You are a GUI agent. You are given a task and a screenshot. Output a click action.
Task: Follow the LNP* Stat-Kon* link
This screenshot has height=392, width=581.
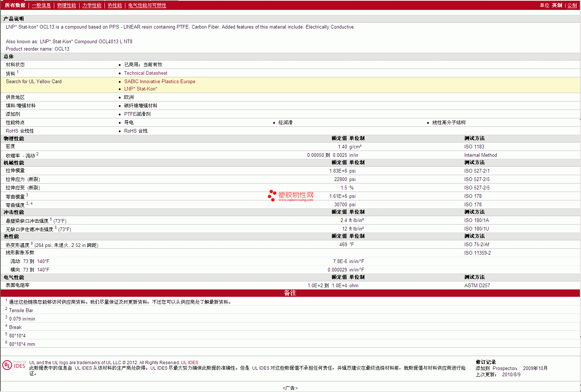(140, 89)
